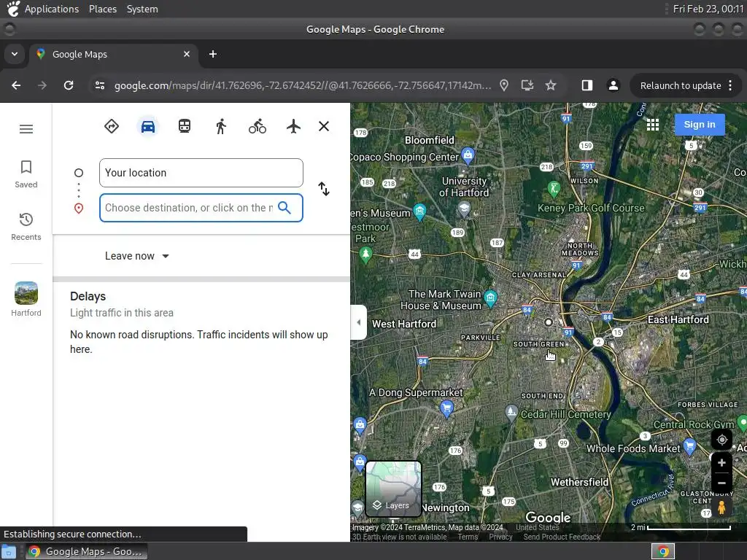Open the Layers map type switcher
747x560 pixels.
[393, 489]
